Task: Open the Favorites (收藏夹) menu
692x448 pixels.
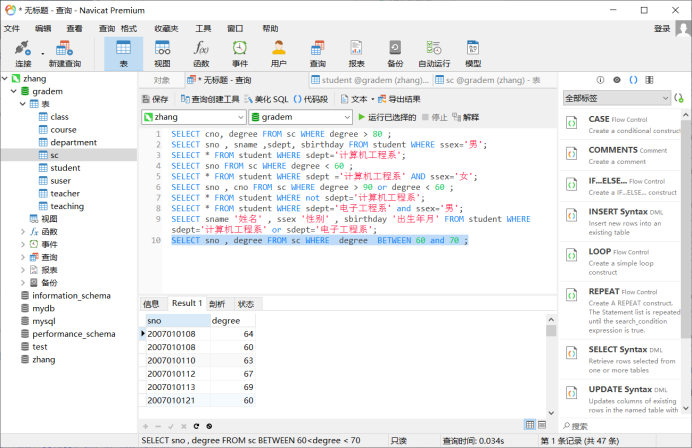Action: (x=166, y=29)
